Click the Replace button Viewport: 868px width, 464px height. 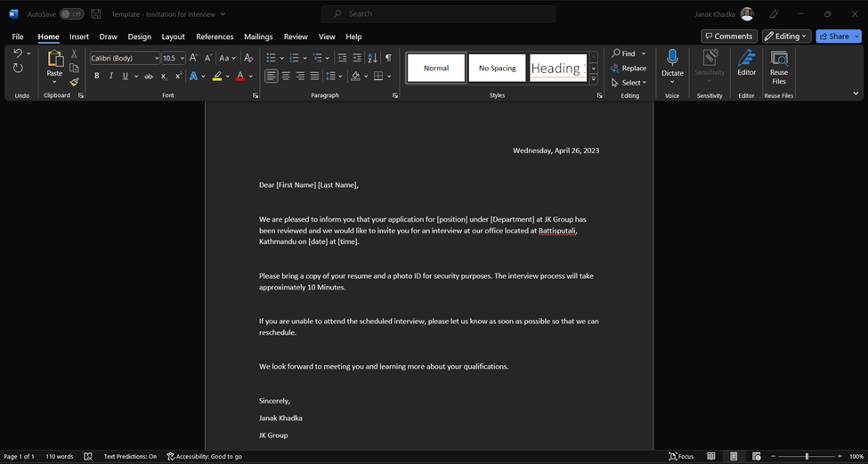(629, 68)
